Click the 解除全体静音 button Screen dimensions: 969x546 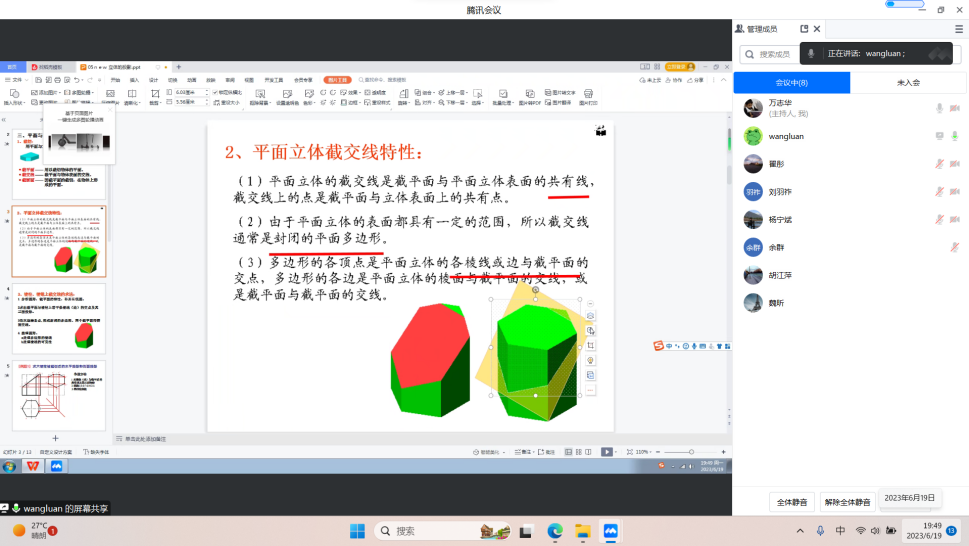coord(846,502)
